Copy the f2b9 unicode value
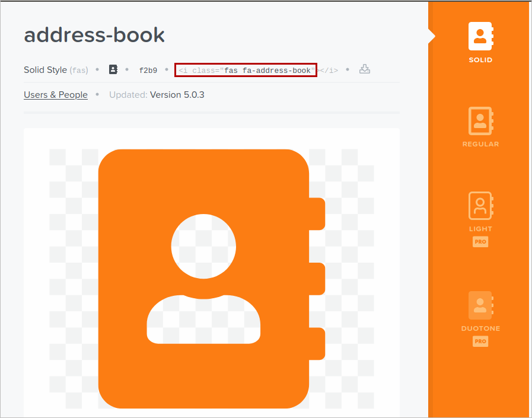Image resolution: width=532 pixels, height=418 pixels. 148,70
